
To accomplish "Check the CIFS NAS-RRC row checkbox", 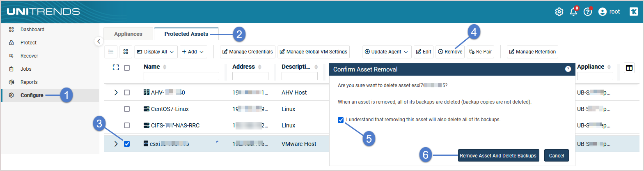I will pyautogui.click(x=127, y=125).
